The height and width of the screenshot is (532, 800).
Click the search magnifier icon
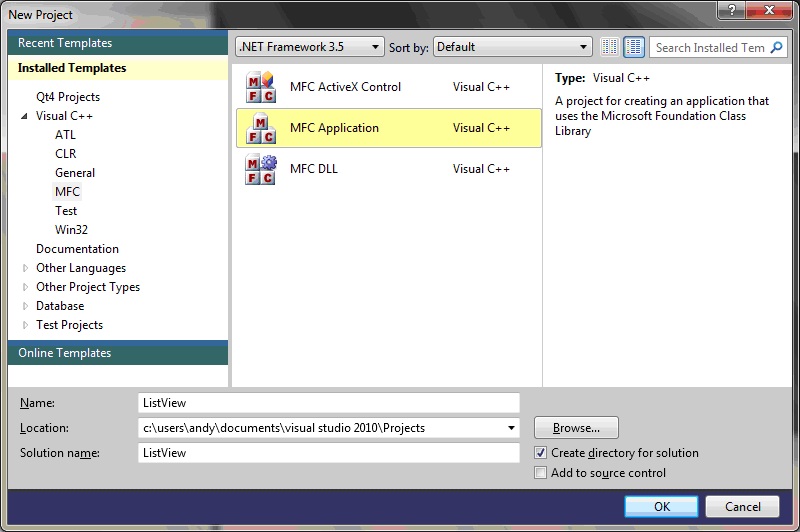coord(776,47)
